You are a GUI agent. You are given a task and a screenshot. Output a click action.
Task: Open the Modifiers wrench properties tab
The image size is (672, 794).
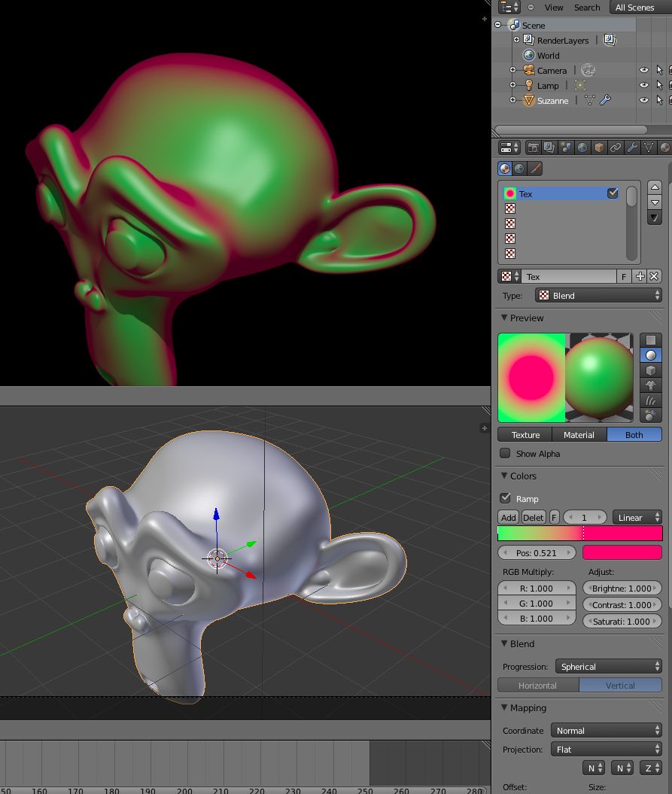point(632,148)
